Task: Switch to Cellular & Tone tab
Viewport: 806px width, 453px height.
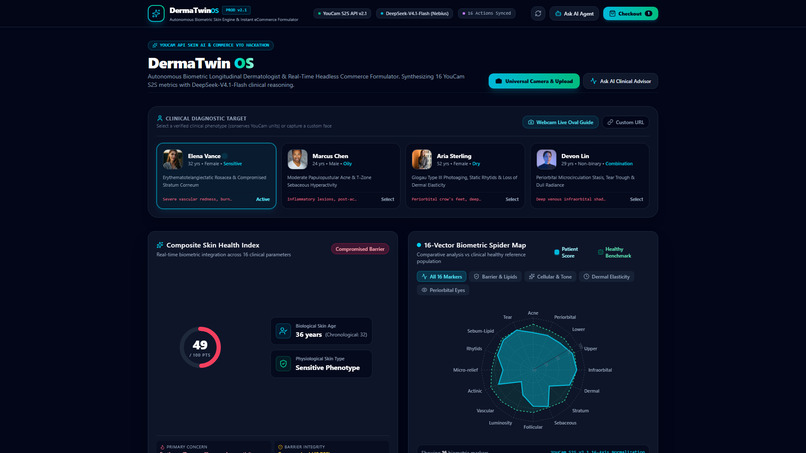Action: tap(550, 277)
